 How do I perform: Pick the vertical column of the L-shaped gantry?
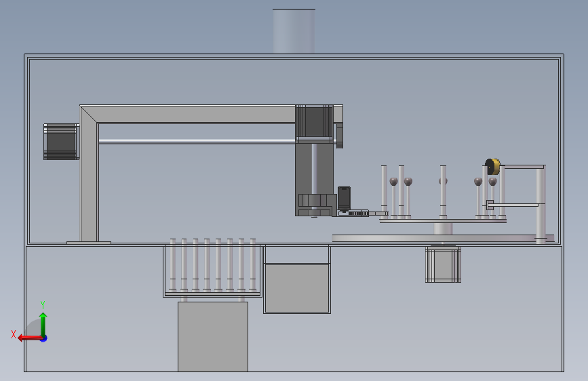tap(90, 176)
